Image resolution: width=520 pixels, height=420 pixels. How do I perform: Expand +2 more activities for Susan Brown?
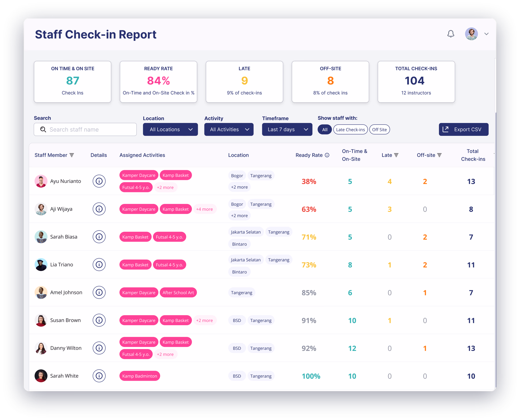tap(205, 320)
